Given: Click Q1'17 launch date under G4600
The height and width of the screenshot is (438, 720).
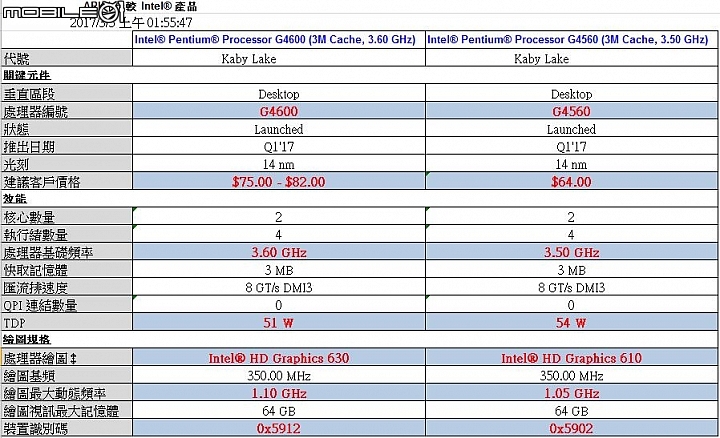Looking at the screenshot, I should coord(279,147).
